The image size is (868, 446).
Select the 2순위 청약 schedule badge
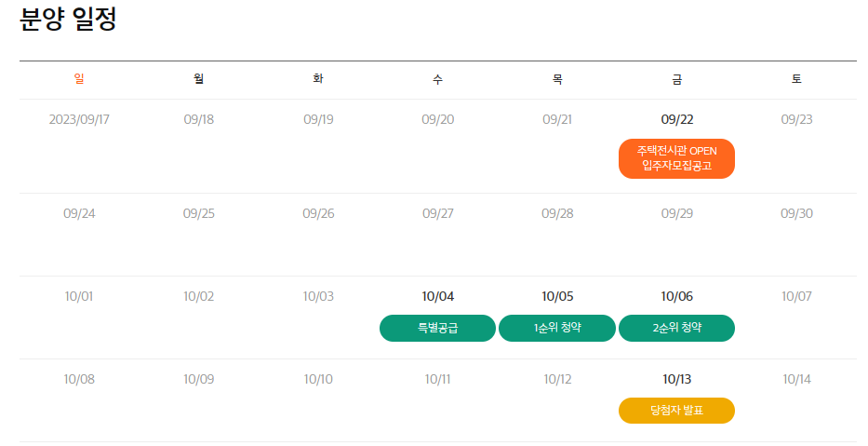[676, 328]
